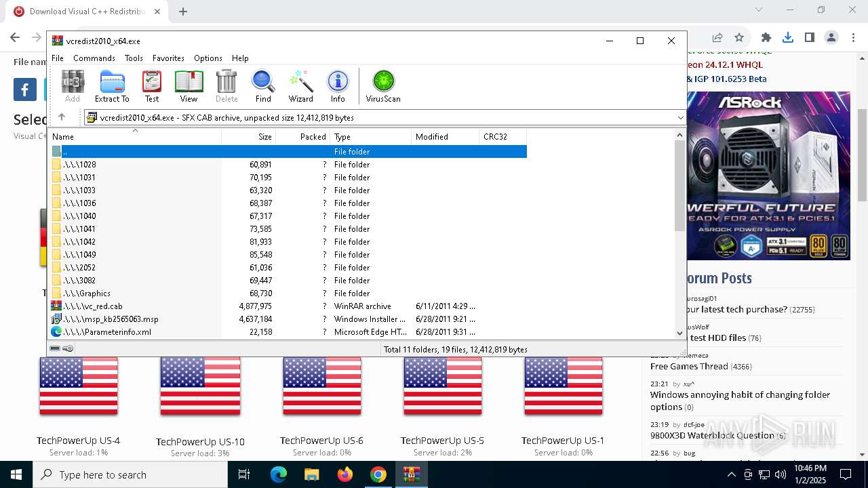Image resolution: width=868 pixels, height=488 pixels.
Task: Select folder .\.\.\1031
Action: pos(288,178)
